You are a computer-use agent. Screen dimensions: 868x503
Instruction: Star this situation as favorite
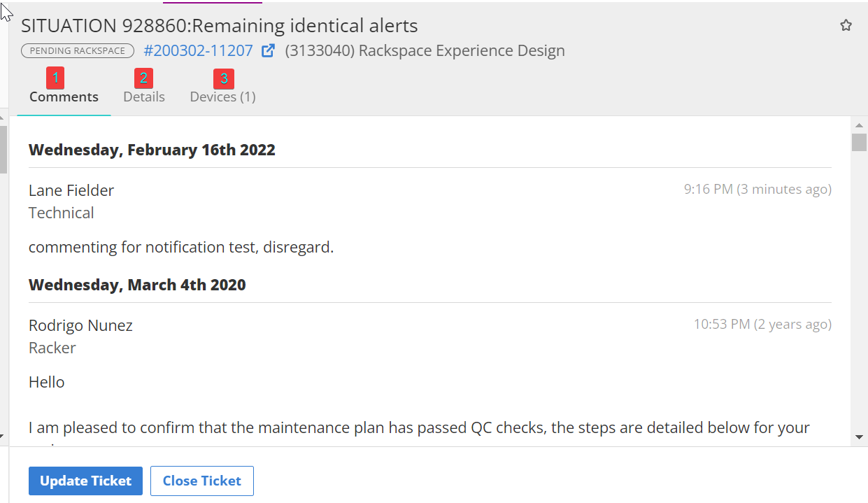pyautogui.click(x=846, y=26)
